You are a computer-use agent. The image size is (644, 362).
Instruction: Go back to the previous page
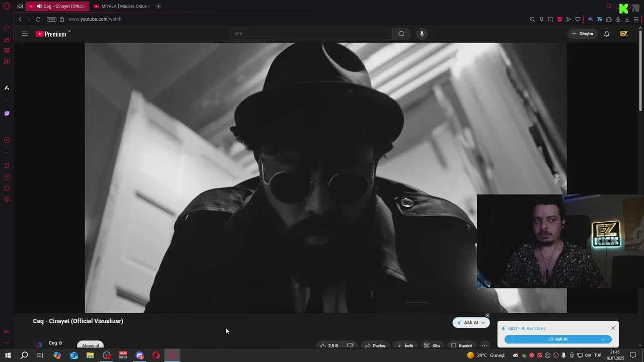tap(20, 19)
